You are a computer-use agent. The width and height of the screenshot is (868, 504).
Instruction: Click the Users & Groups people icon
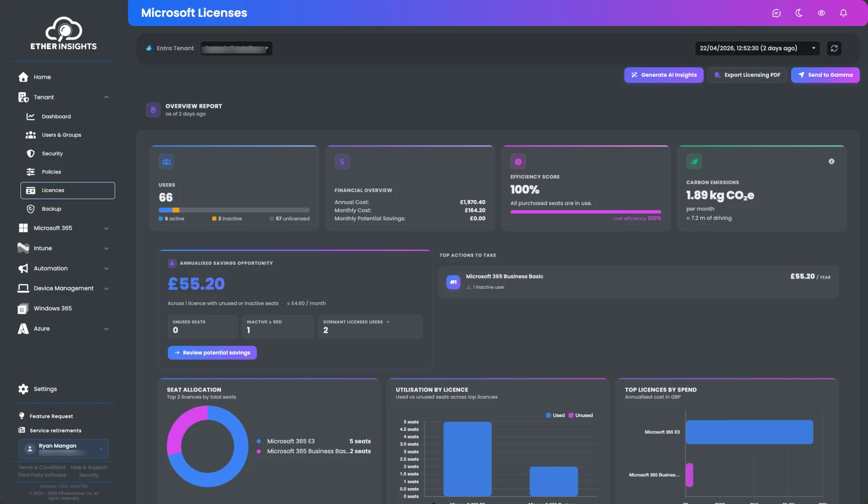tap(31, 135)
